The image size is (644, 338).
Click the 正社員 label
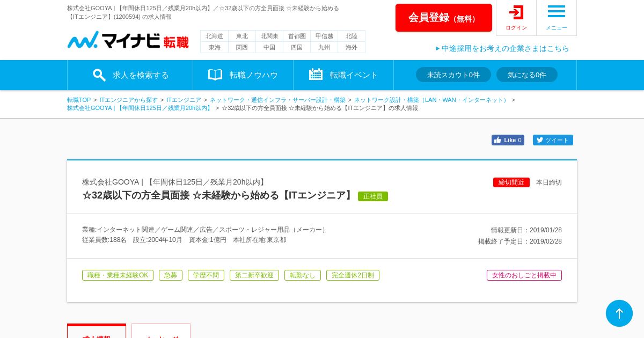(373, 196)
